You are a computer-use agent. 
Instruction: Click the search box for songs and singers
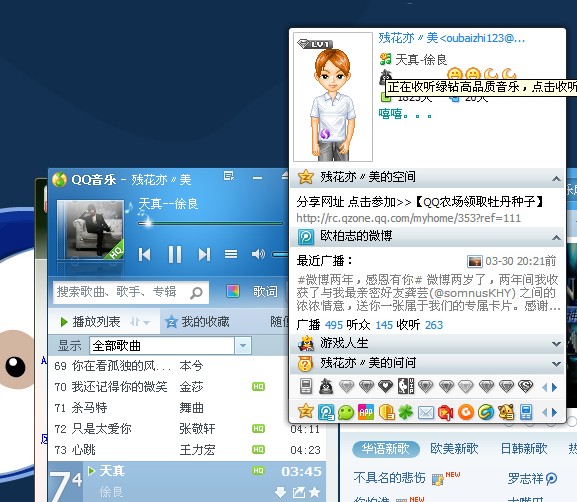click(x=131, y=293)
